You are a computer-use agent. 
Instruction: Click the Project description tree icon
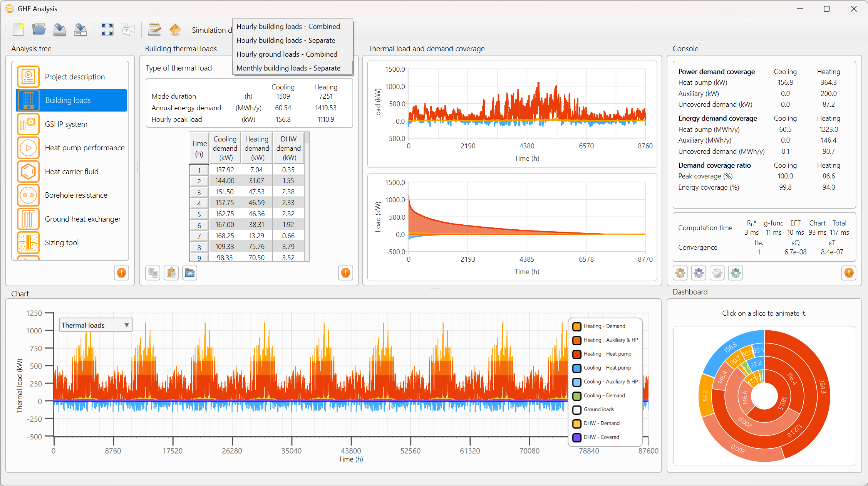pyautogui.click(x=28, y=77)
